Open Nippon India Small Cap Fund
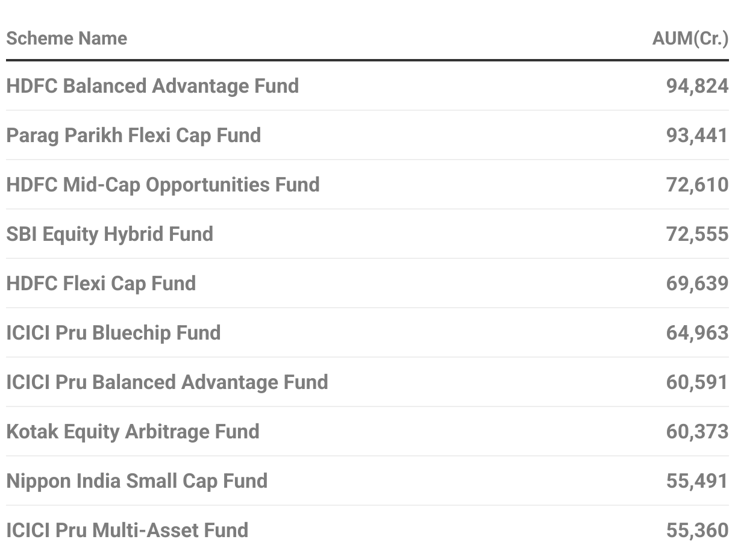735x560 pixels. click(x=137, y=481)
